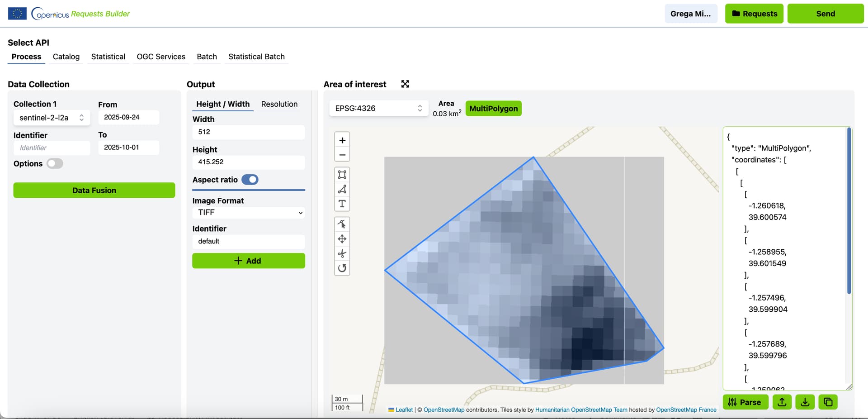Copy the geometry with the copy icon
868x419 pixels.
[828, 402]
